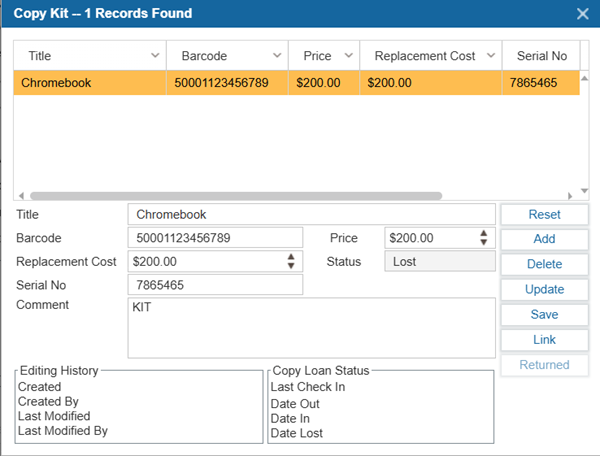This screenshot has width=600, height=456.
Task: Delete the selected copy record
Action: pyautogui.click(x=544, y=265)
